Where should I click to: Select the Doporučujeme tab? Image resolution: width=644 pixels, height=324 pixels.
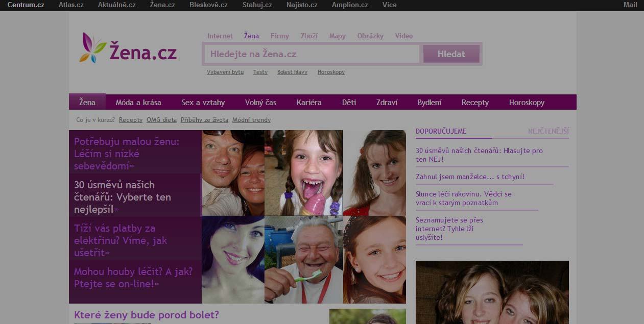pos(441,132)
